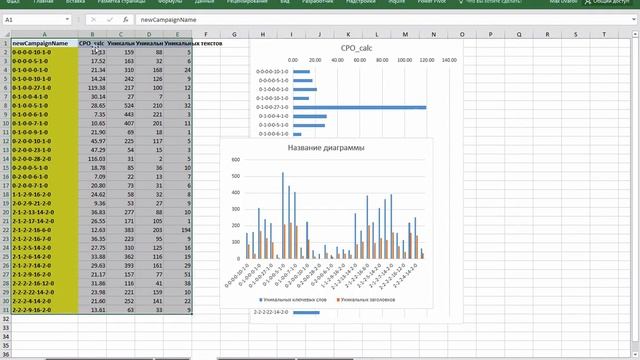This screenshot has height=360, width=640.
Task: Click the vertical scrollbar up arrow
Action: point(635,35)
